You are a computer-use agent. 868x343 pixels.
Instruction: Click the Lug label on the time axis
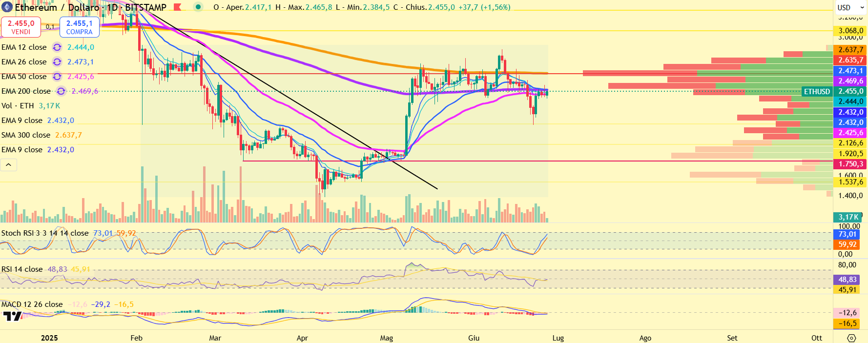[x=558, y=338]
